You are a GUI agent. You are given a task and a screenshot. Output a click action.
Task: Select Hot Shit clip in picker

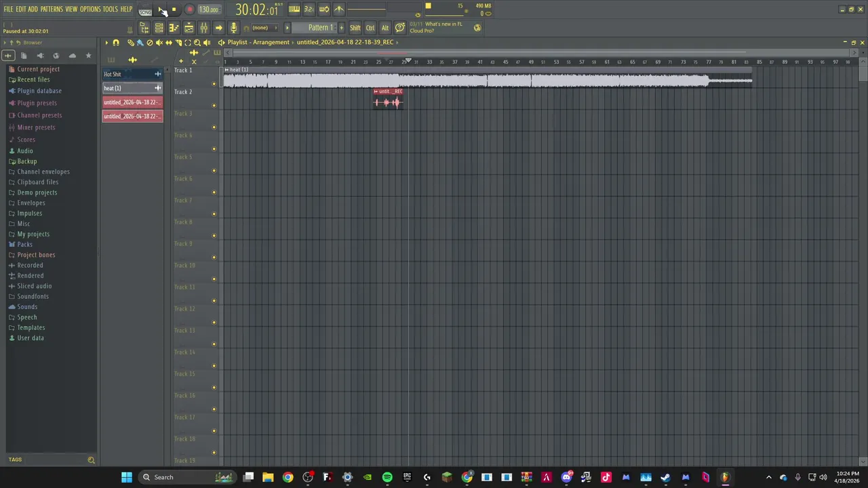pos(132,74)
